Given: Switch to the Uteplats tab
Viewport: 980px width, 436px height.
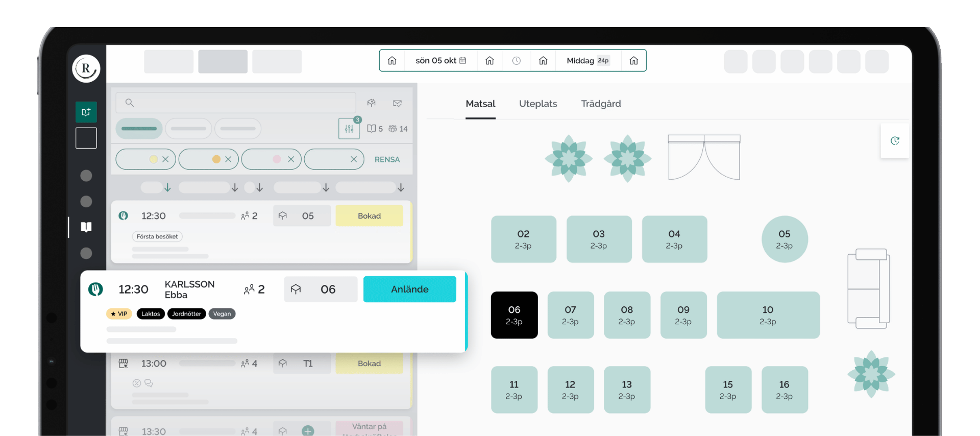Looking at the screenshot, I should (x=538, y=104).
